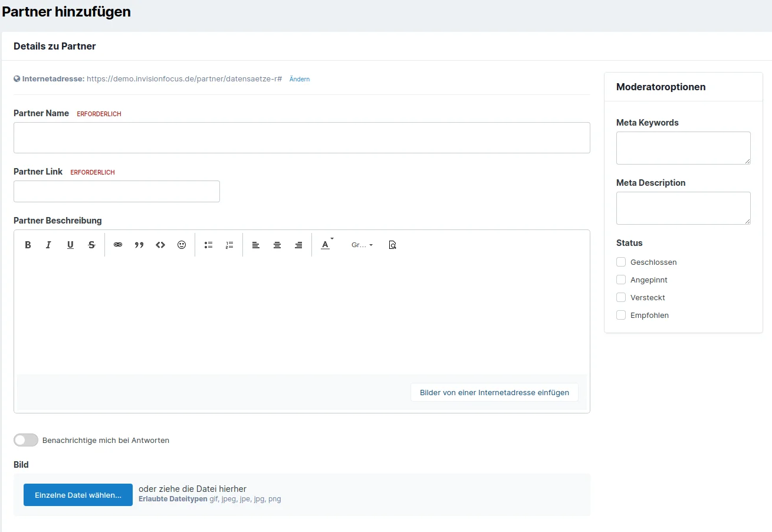772x532 pixels.
Task: Insert a hyperlink via the link icon
Action: (118, 245)
